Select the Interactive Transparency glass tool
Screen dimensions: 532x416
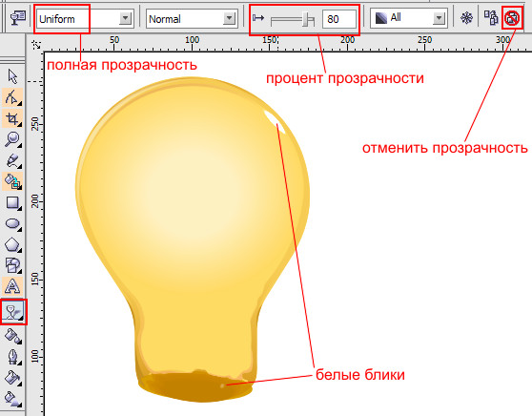[x=13, y=312]
